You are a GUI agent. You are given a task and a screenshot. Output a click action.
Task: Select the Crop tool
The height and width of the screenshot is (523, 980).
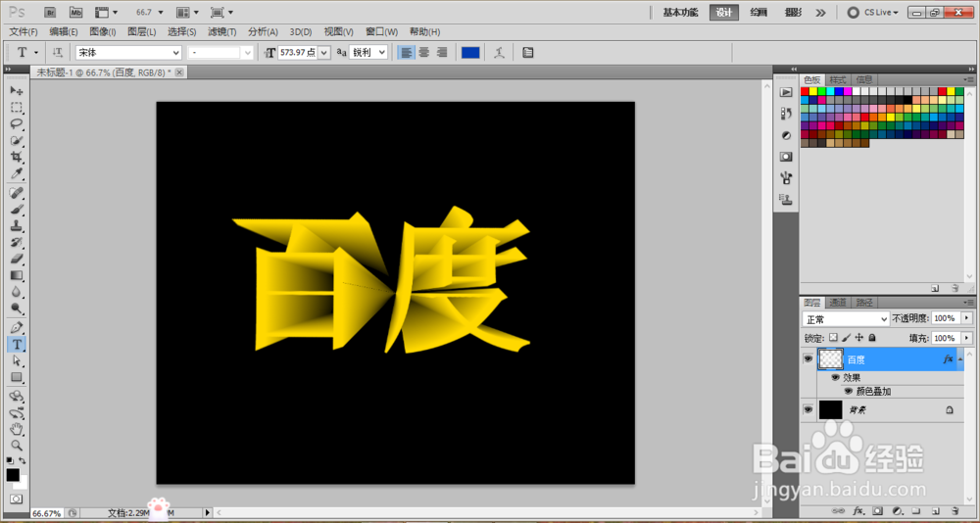point(17,157)
